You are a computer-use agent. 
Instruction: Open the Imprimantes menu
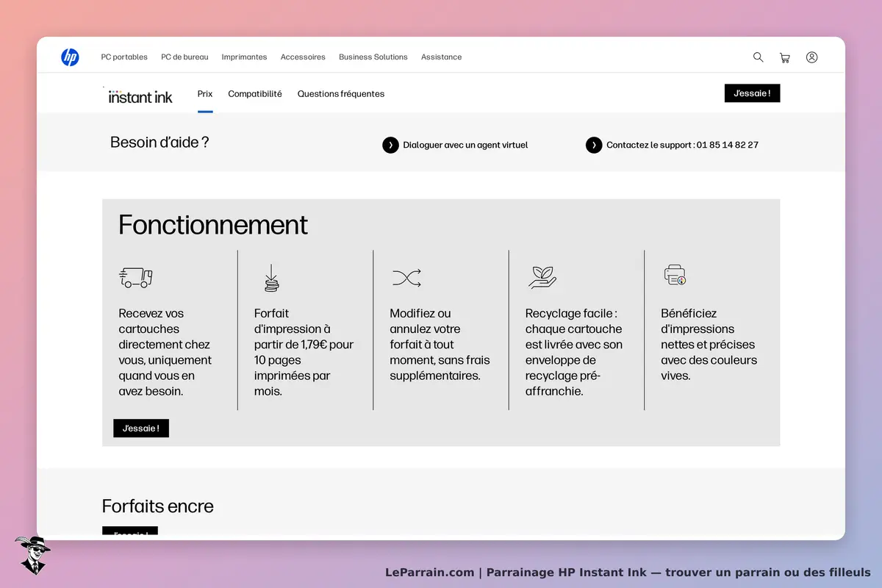pos(244,57)
